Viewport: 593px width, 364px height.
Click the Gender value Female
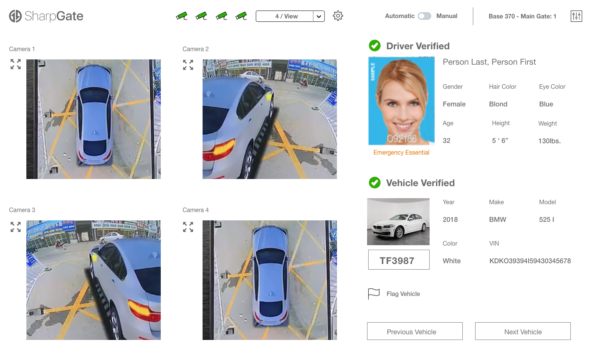click(454, 104)
